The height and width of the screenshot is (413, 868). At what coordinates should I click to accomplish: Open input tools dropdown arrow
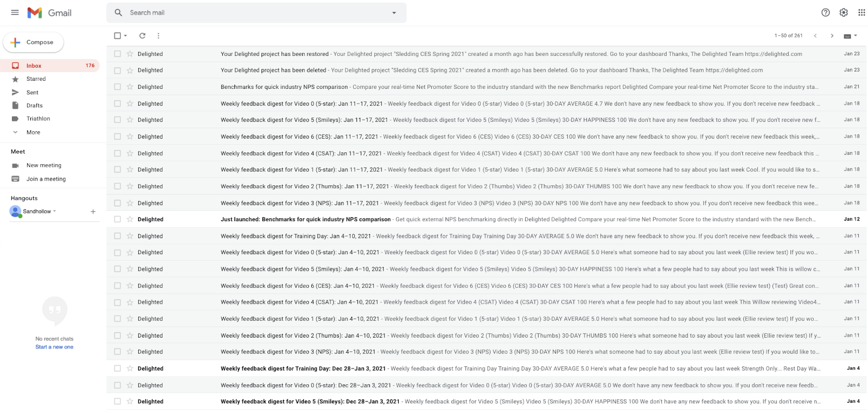click(856, 36)
